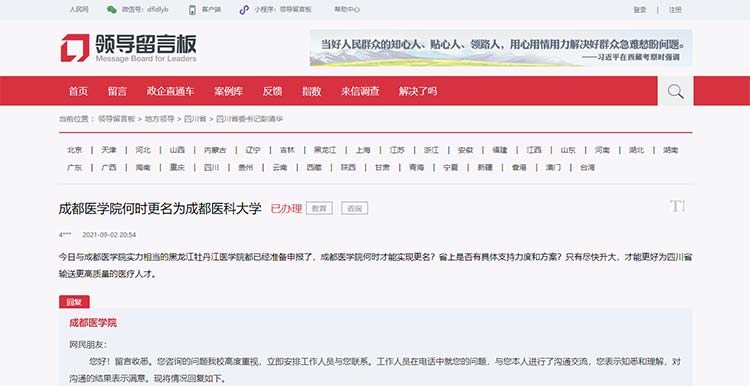Click 地方领导 in the breadcrumb
Image resolution: width=750 pixels, height=386 pixels.
[159, 119]
